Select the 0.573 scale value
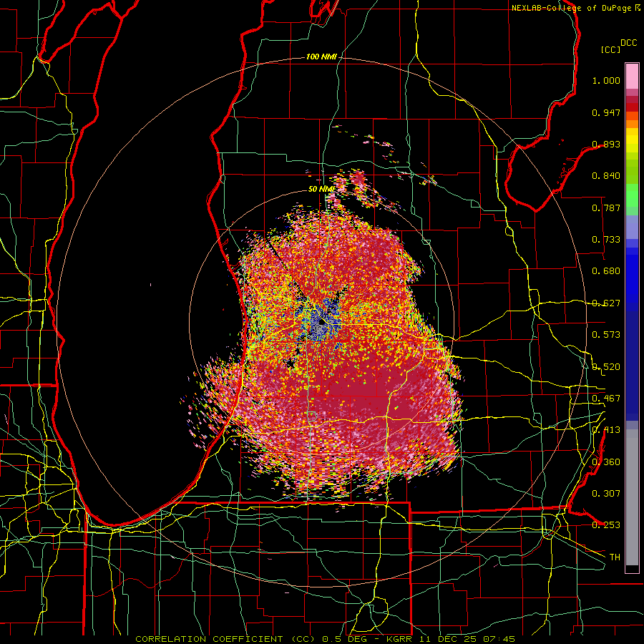 click(606, 335)
